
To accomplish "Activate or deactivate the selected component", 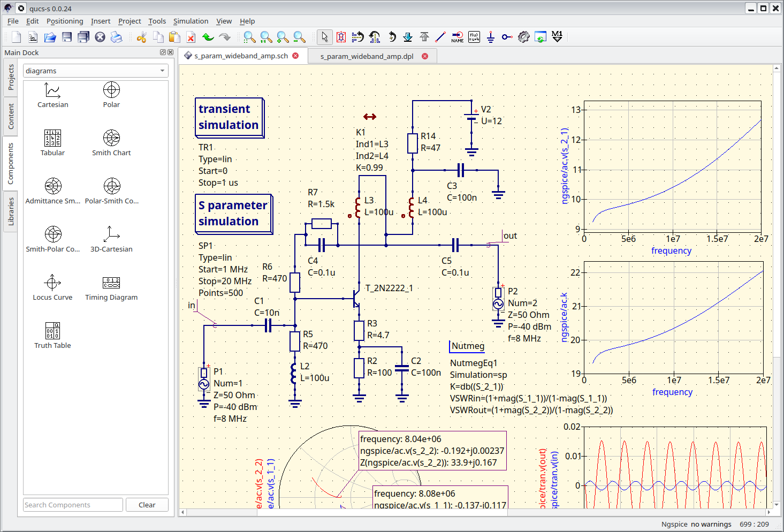I will point(341,37).
